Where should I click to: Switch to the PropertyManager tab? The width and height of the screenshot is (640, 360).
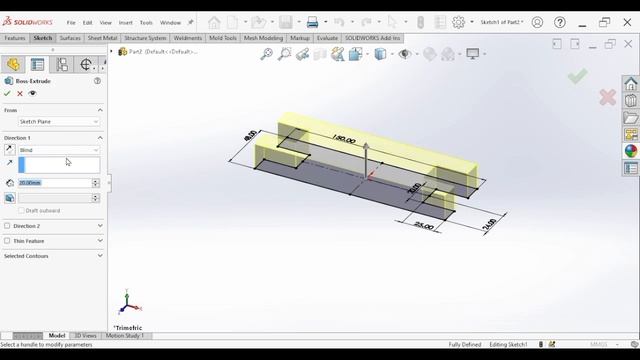pyautogui.click(x=37, y=64)
